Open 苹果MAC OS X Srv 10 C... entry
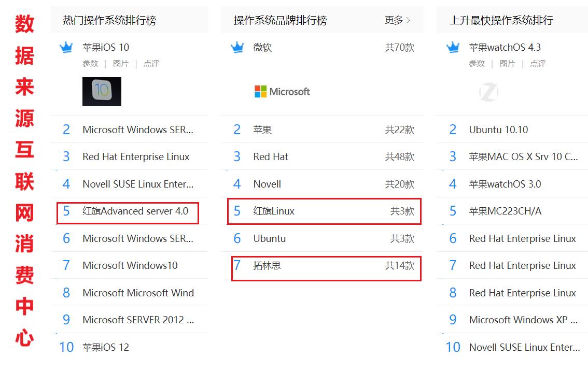 point(524,156)
